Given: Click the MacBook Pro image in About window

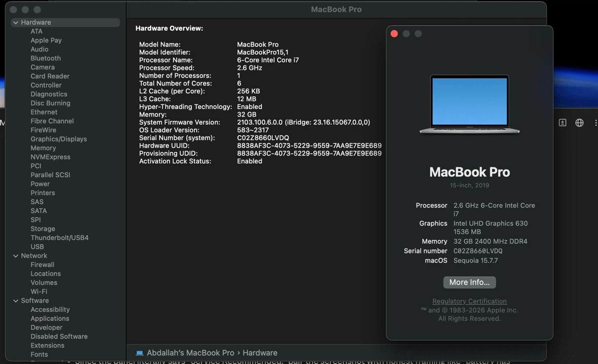Looking at the screenshot, I should coord(470,104).
